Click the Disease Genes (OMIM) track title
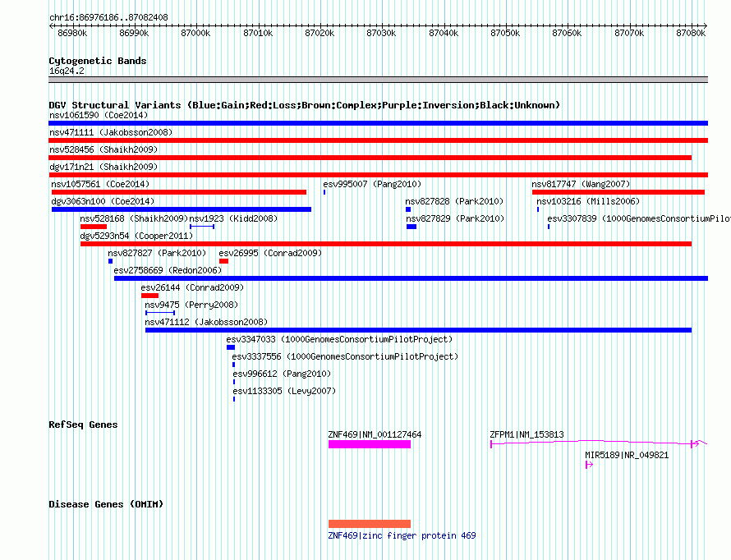This screenshot has height=560, width=731. click(106, 504)
